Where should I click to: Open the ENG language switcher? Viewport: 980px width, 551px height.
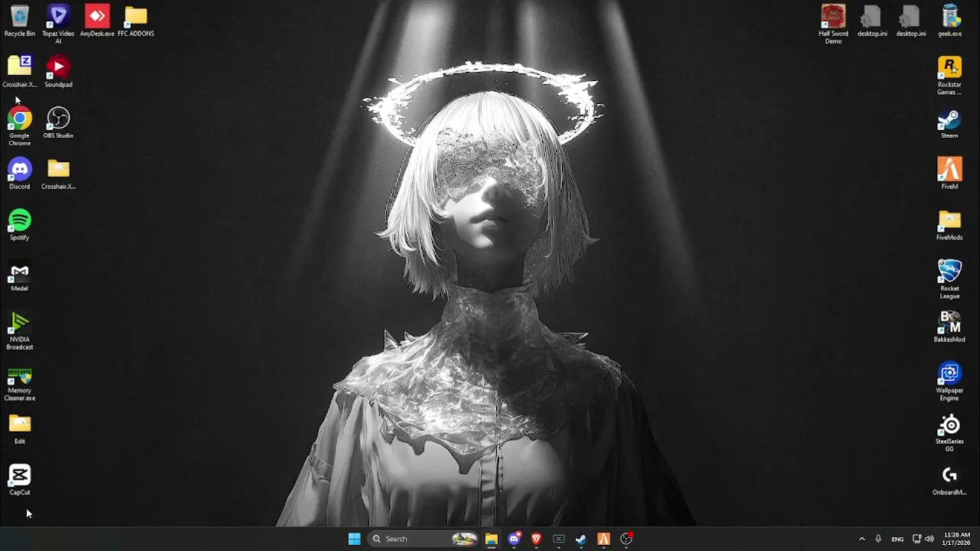tap(897, 539)
